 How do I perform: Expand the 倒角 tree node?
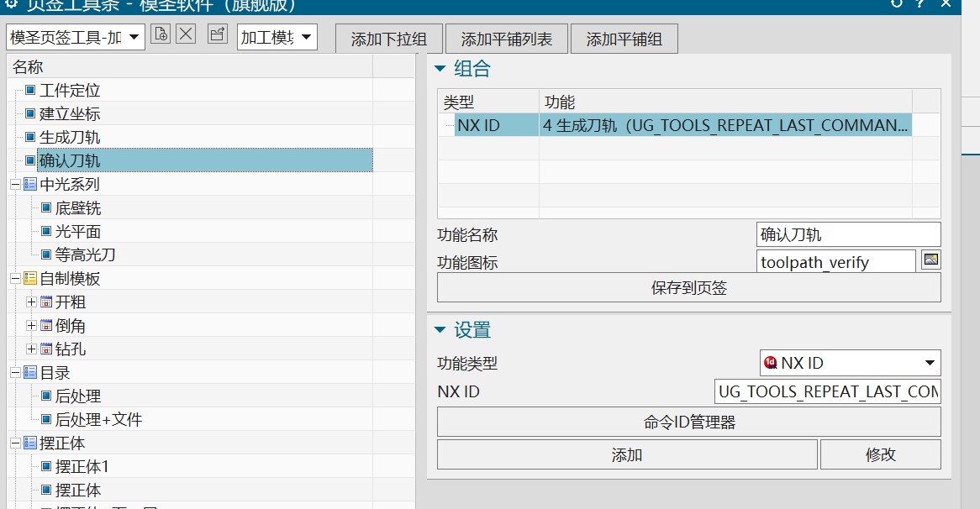coord(31,325)
